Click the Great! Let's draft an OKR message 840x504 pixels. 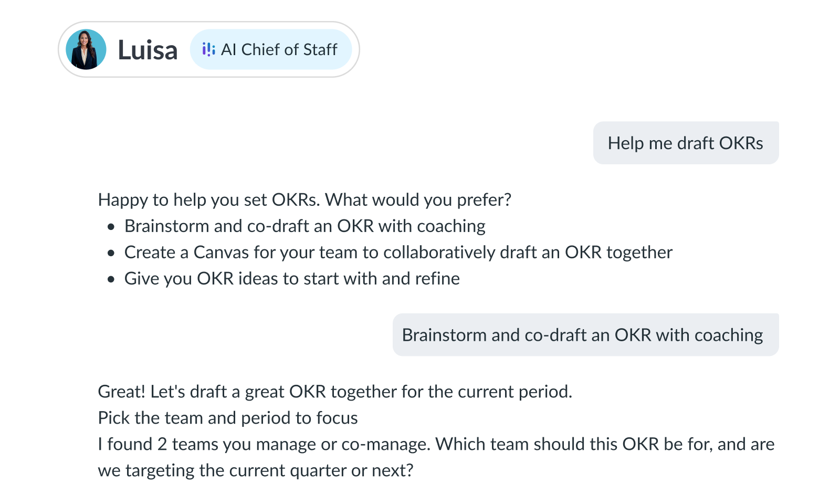[335, 391]
